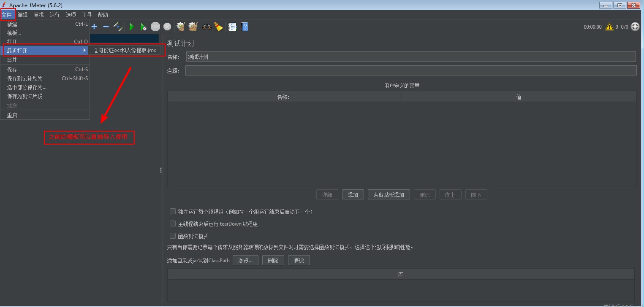This screenshot has width=644, height=307.
Task: Choose '合并' from the file menu
Action: (45, 59)
